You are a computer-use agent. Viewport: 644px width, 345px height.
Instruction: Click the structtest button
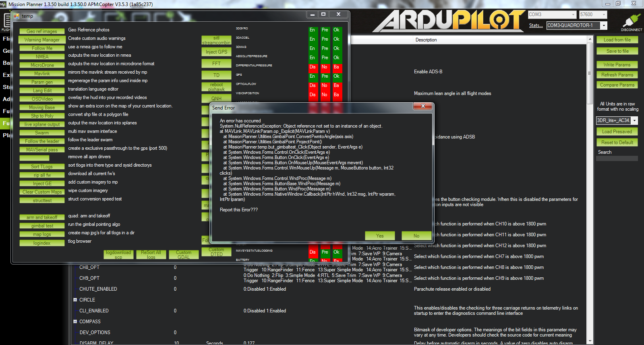pyautogui.click(x=42, y=200)
